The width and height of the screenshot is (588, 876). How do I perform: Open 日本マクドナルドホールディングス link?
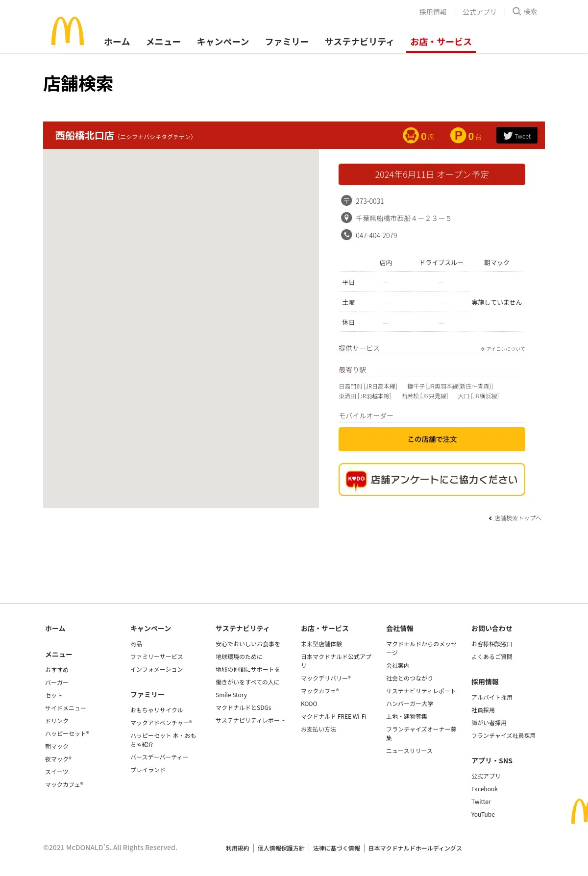[415, 848]
